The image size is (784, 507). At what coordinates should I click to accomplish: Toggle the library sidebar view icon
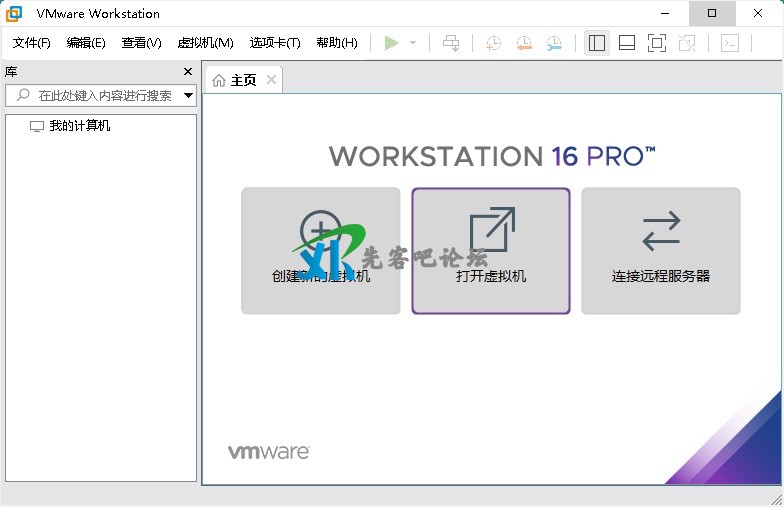[597, 43]
